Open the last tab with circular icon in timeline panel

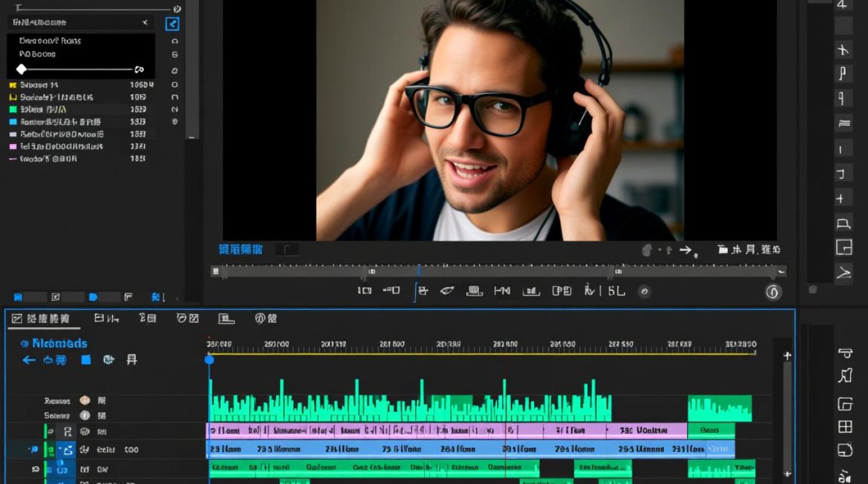(266, 318)
